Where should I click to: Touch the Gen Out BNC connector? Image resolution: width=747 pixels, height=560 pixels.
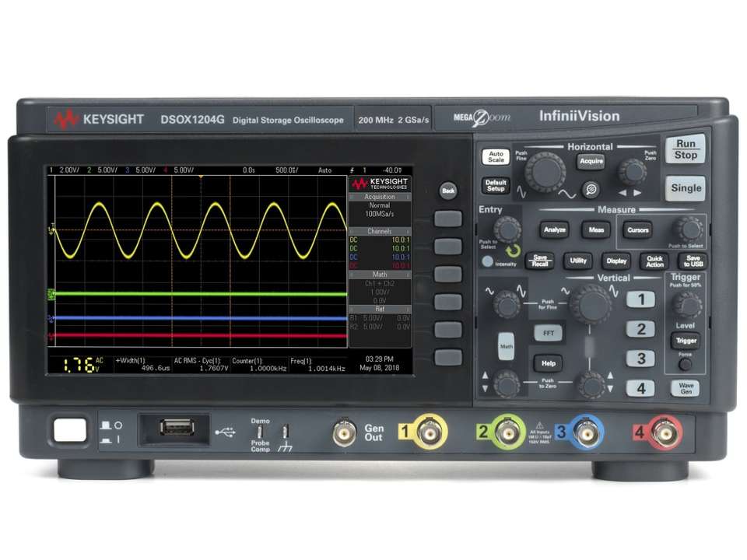[344, 433]
